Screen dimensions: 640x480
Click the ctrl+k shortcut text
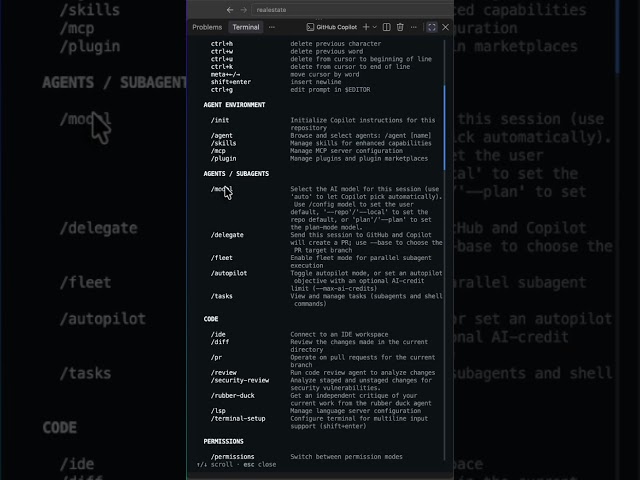222,67
